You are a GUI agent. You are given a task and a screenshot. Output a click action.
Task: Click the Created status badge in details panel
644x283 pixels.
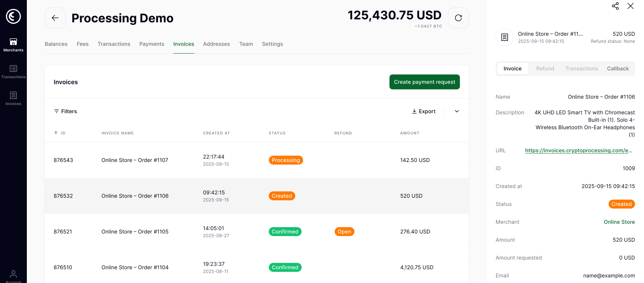pyautogui.click(x=622, y=204)
